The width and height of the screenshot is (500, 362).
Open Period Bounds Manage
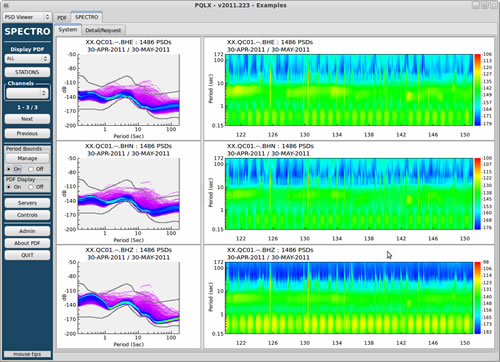point(27,158)
